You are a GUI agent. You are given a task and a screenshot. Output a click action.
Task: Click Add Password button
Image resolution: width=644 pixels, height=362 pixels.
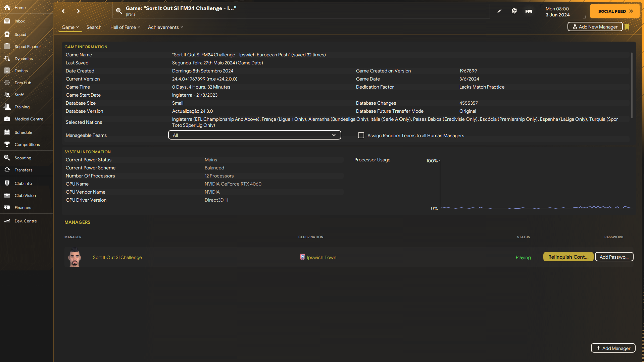614,257
